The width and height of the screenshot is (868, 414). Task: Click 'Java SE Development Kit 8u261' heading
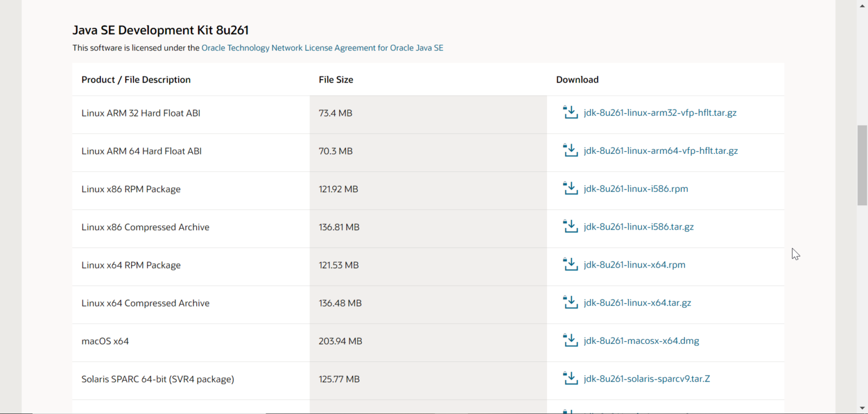tap(160, 30)
